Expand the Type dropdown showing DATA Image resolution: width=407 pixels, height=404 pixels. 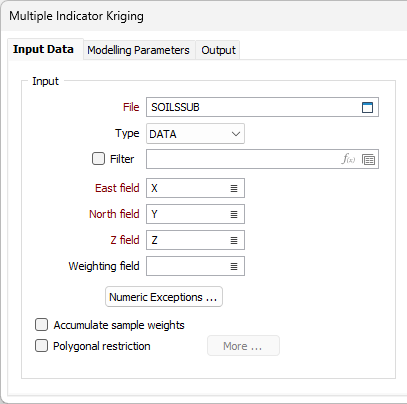[x=195, y=134]
